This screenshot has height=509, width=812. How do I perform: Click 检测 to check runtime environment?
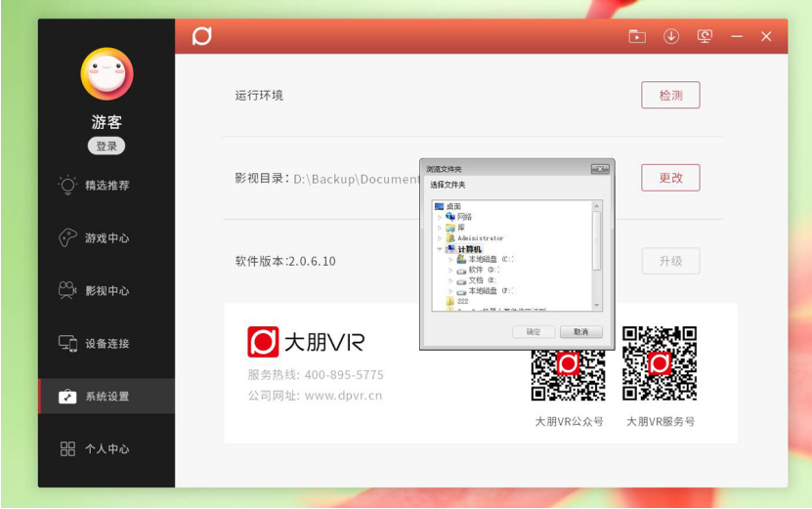[x=670, y=96]
